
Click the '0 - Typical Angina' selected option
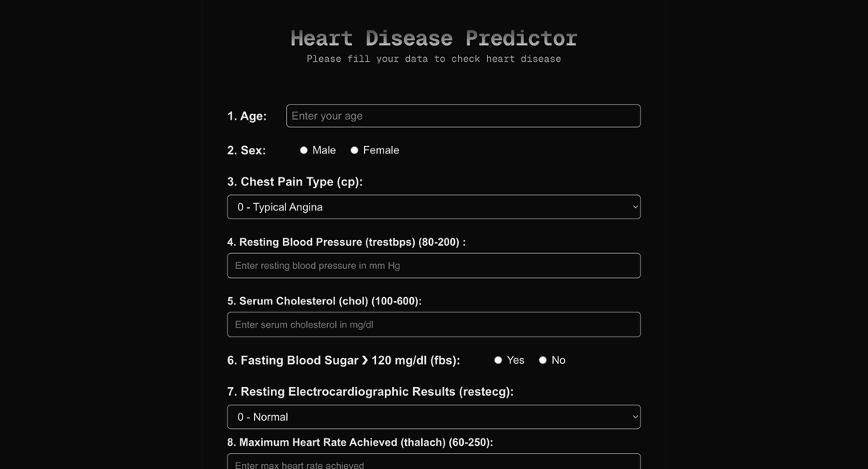tap(278, 206)
